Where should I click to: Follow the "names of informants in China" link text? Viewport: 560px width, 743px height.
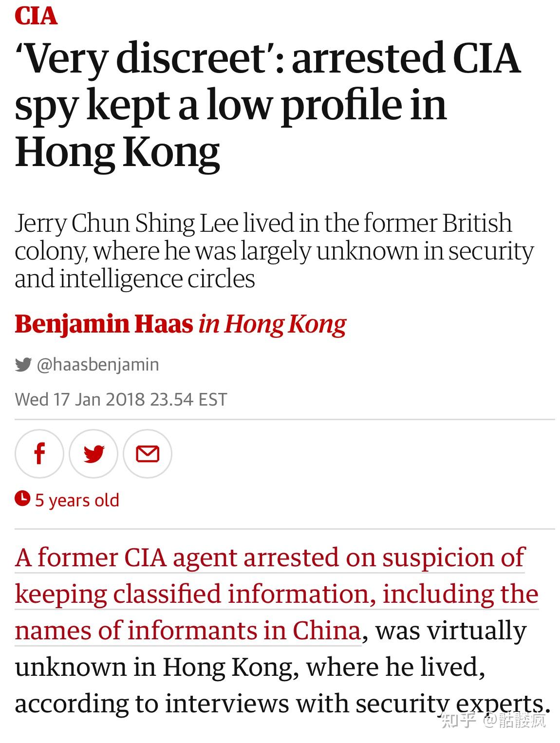[187, 631]
